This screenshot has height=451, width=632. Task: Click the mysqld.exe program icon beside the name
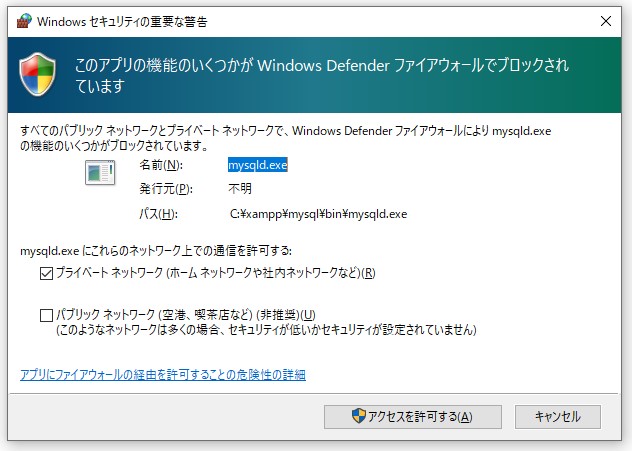pos(99,173)
